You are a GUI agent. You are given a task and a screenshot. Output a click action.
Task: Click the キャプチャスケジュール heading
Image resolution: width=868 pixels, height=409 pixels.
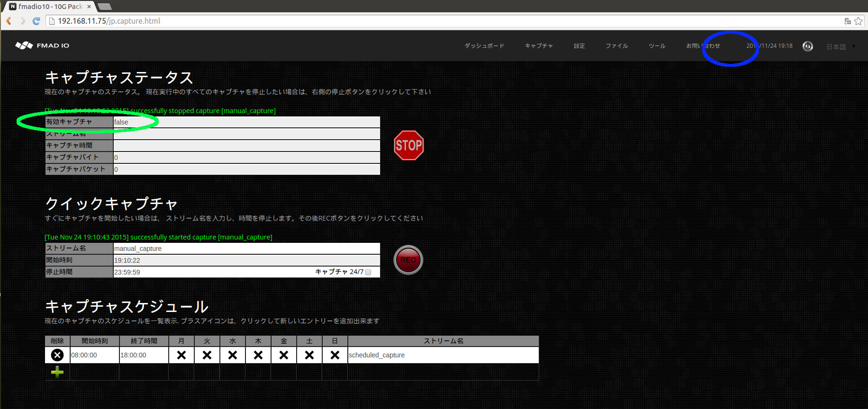(127, 306)
